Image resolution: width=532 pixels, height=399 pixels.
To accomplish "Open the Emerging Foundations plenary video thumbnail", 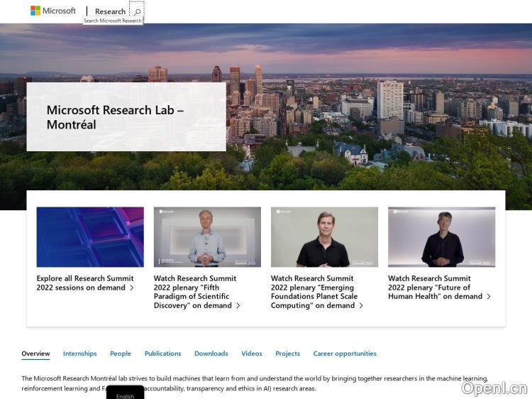I will pyautogui.click(x=324, y=236).
